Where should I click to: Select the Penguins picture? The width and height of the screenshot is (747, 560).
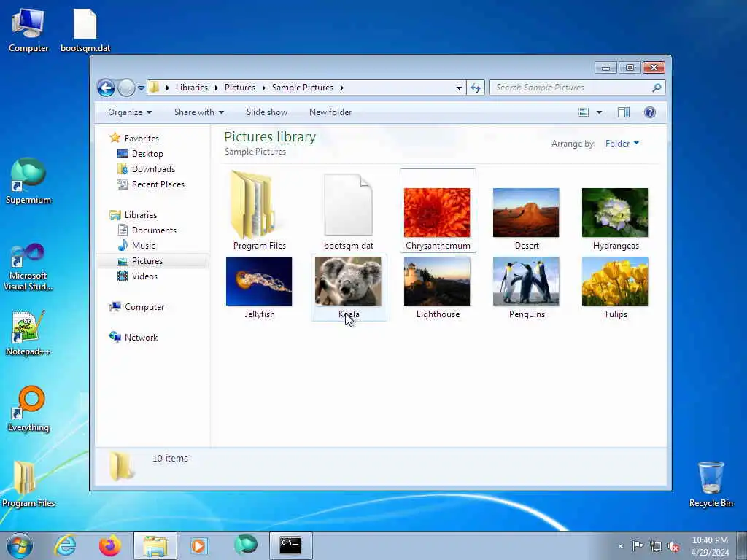527,287
